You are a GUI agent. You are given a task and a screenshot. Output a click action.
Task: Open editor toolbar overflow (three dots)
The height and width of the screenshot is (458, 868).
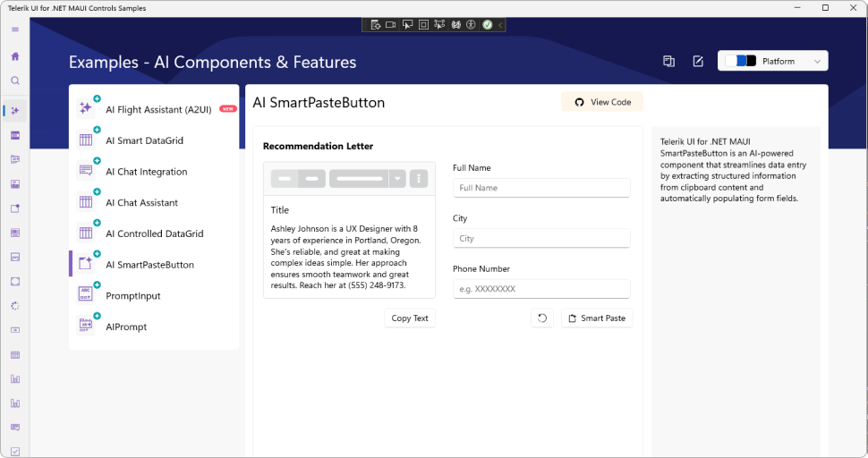[419, 179]
